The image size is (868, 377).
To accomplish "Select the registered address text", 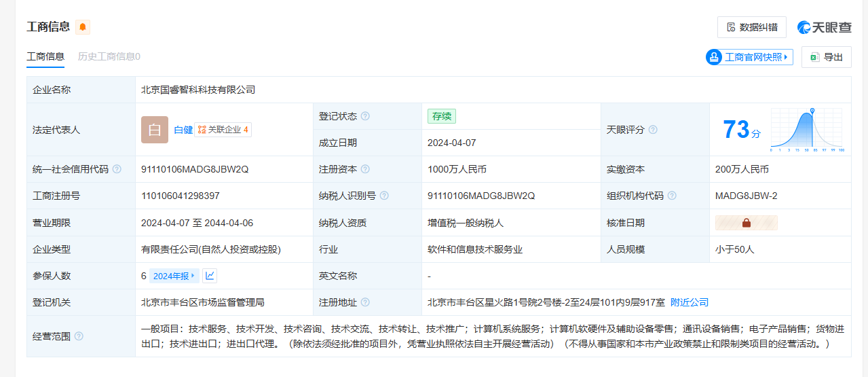I will click(546, 302).
